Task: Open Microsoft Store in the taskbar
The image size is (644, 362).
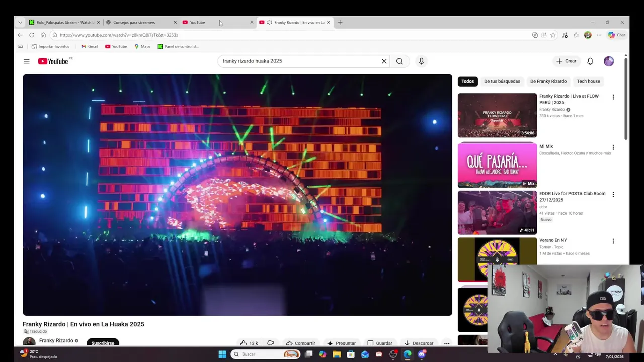Action: (351, 354)
